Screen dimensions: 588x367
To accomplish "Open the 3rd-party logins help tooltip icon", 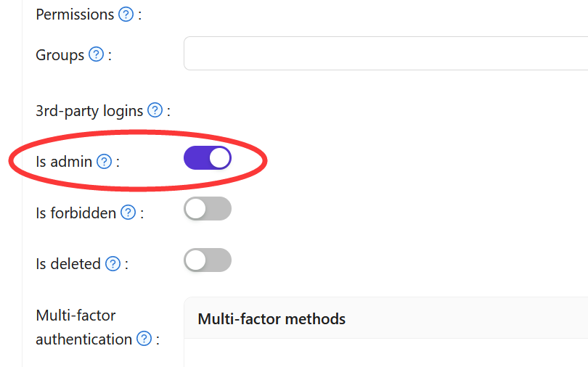I will [x=155, y=111].
